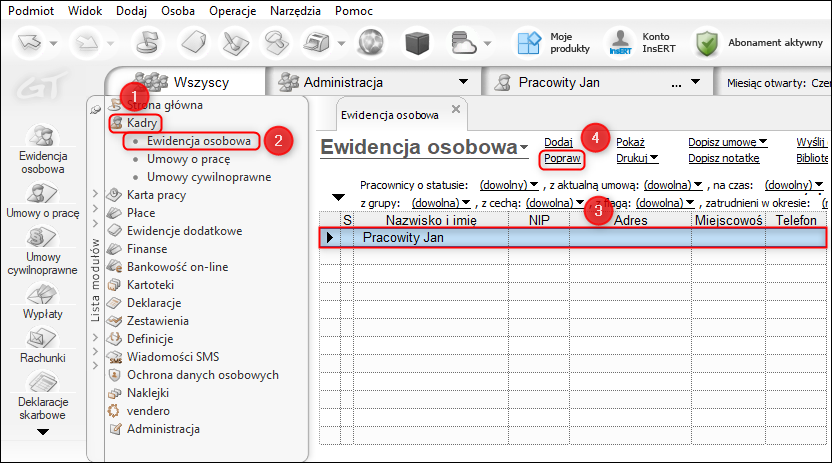Click the printer toolbar icon

[316, 42]
